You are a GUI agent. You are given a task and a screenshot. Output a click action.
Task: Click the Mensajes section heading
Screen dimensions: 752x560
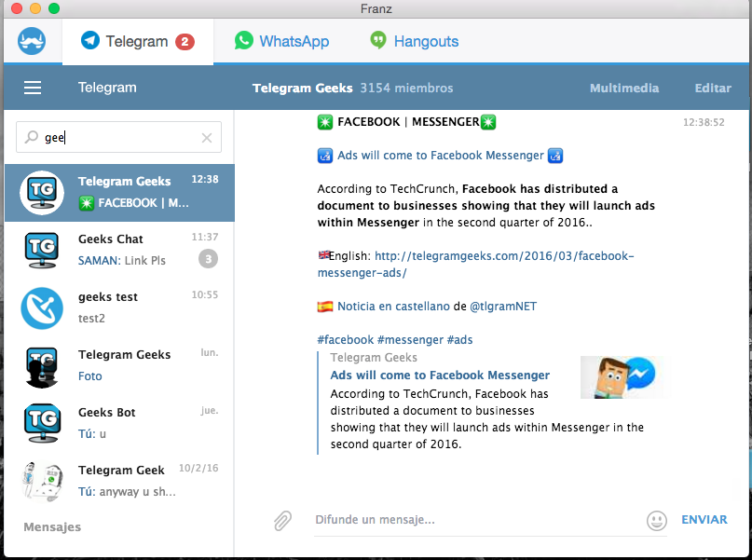(52, 526)
